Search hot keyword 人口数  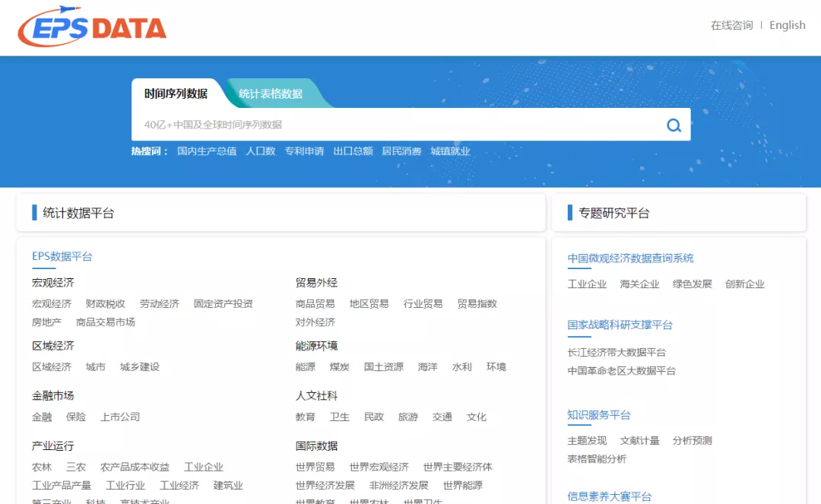pos(261,151)
